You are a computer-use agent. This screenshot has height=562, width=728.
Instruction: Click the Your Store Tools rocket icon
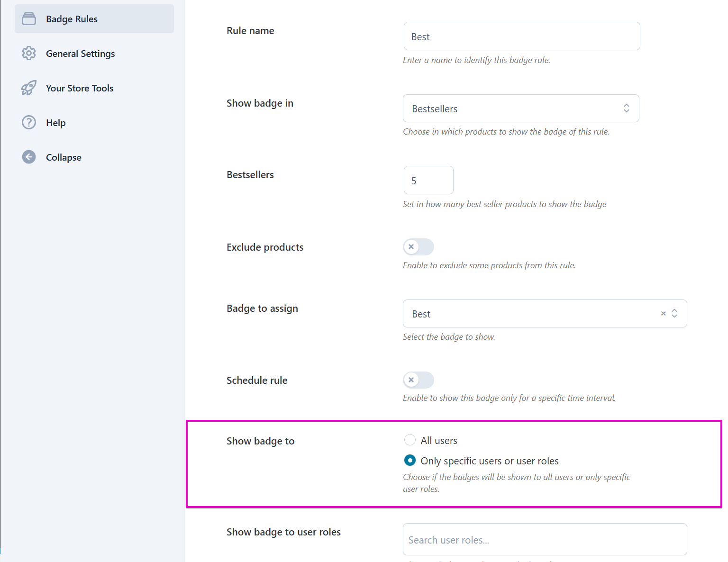(x=29, y=88)
